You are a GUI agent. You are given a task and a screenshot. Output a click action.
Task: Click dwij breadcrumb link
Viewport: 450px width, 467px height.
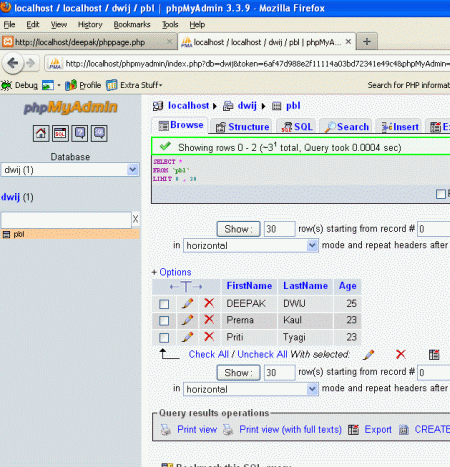tap(247, 106)
